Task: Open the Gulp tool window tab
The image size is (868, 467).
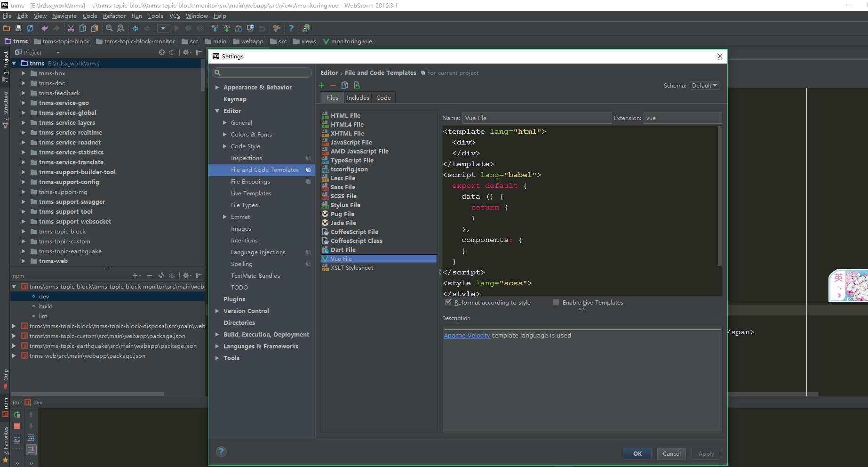Action: 5,379
